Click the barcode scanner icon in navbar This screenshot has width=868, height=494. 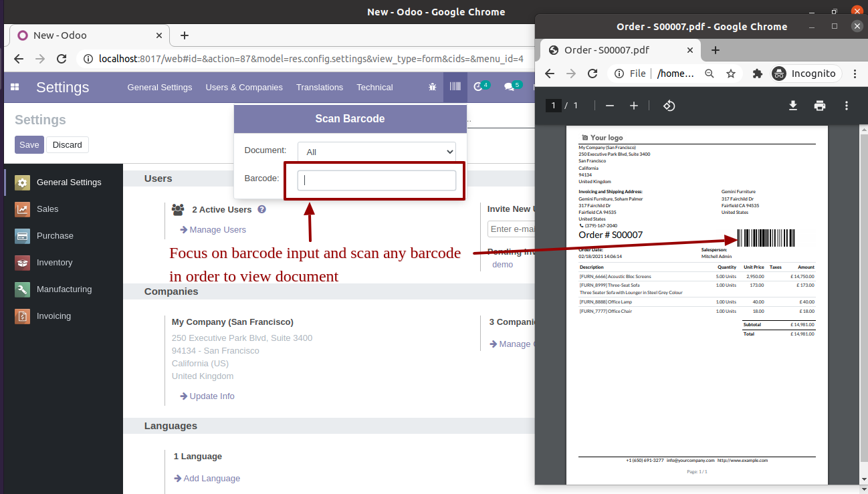pos(455,87)
